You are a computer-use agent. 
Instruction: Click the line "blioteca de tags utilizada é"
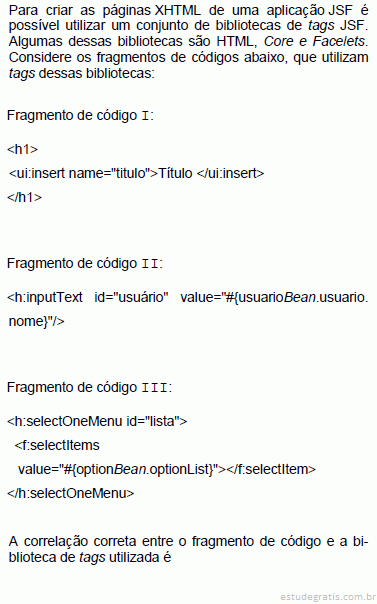(90, 557)
